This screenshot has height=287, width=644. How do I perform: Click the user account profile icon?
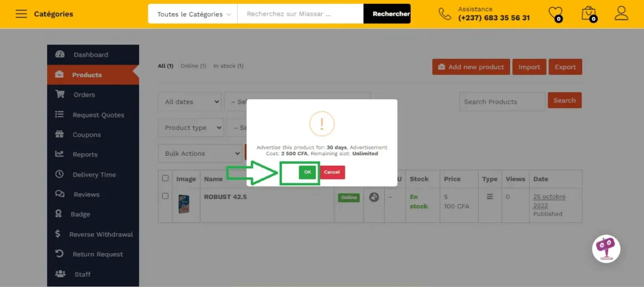pyautogui.click(x=621, y=13)
